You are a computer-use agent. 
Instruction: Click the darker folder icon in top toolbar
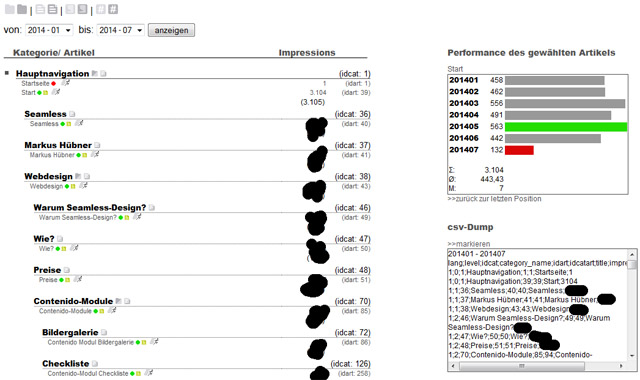[22, 9]
